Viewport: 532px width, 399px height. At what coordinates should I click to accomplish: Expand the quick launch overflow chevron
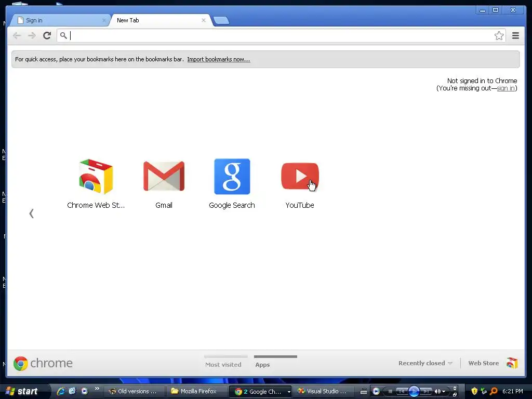click(97, 389)
